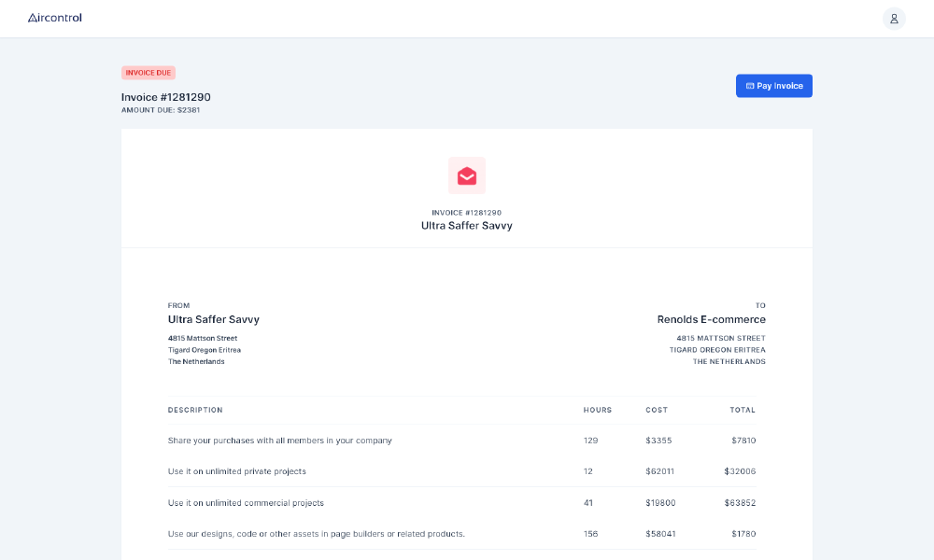
Task: Click the unlimited commercial projects line item
Action: 245,502
